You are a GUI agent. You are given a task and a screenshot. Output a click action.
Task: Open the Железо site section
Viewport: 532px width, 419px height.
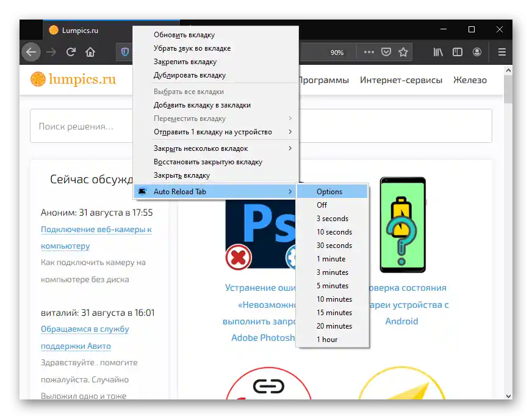[470, 80]
